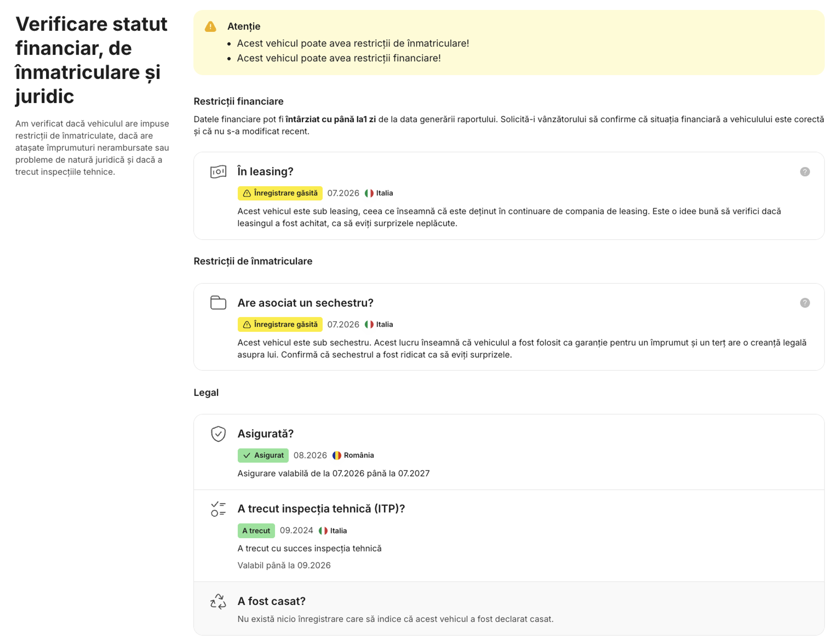
Task: Click the Legal section title
Action: pyautogui.click(x=206, y=393)
